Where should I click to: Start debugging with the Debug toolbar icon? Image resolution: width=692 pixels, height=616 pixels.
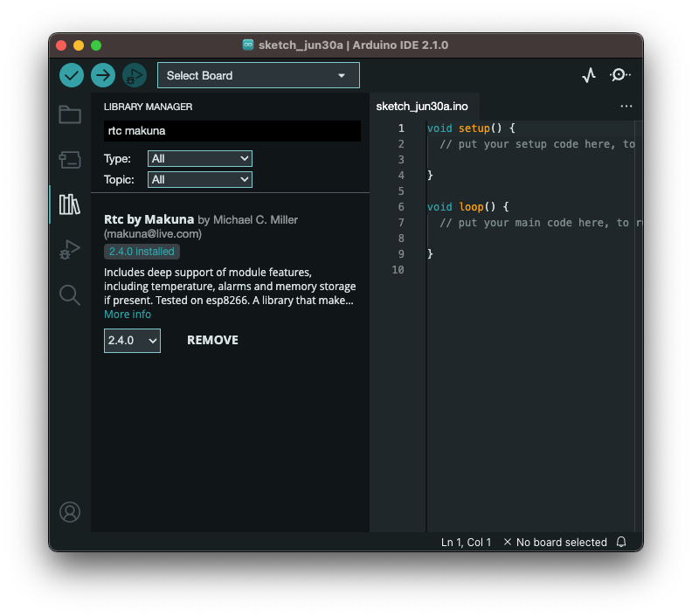135,75
